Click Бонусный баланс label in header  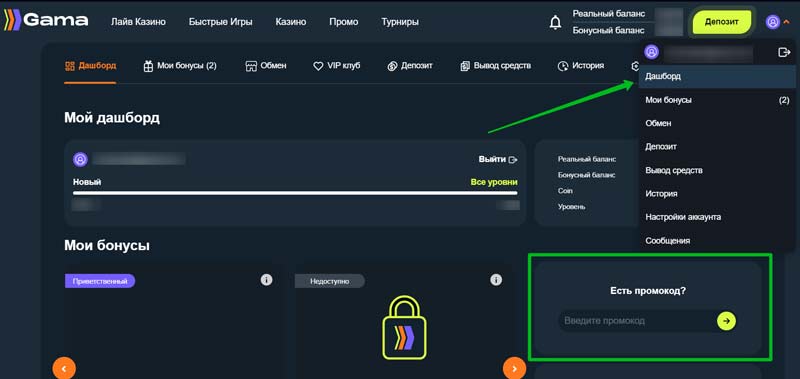click(608, 31)
